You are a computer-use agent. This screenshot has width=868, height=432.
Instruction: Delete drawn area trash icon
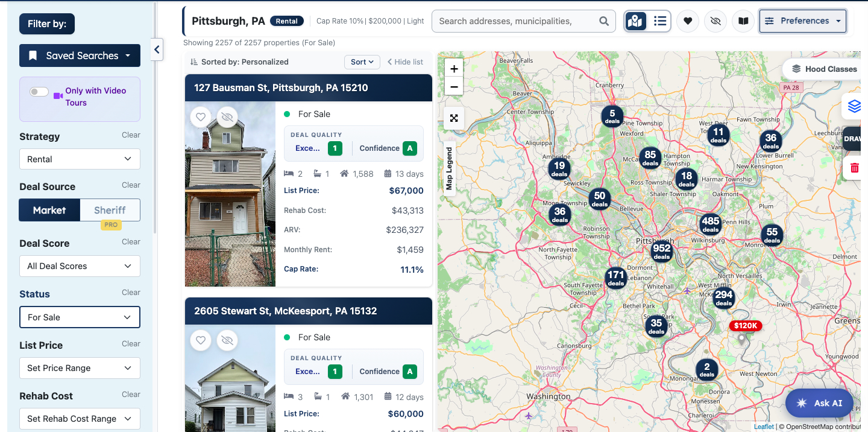point(854,168)
